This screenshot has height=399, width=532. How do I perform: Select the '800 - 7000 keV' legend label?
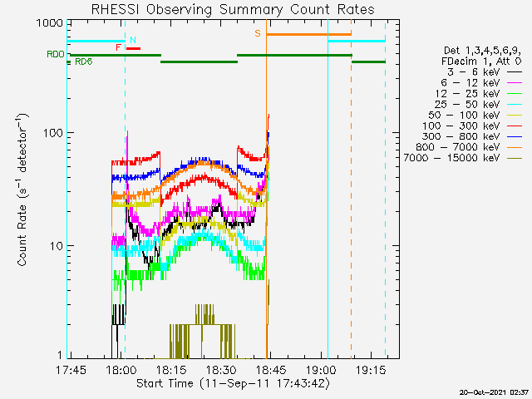pyautogui.click(x=458, y=147)
